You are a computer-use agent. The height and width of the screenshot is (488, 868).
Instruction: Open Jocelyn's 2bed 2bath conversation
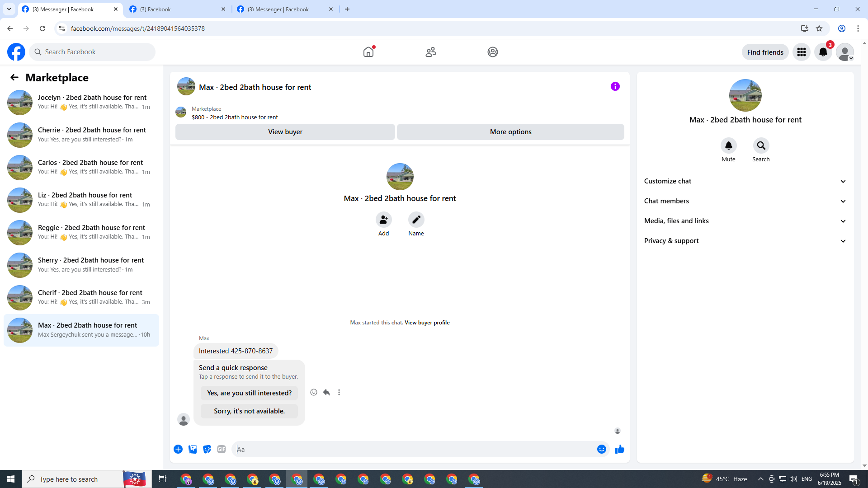click(x=81, y=103)
